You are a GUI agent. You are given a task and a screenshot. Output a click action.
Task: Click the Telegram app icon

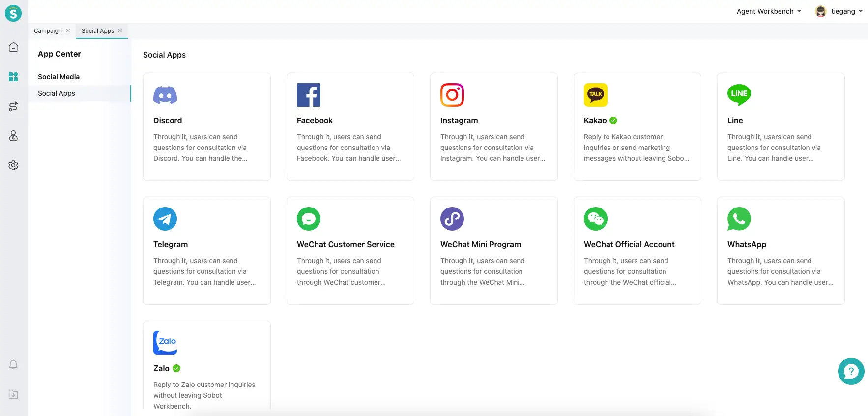[x=165, y=219]
